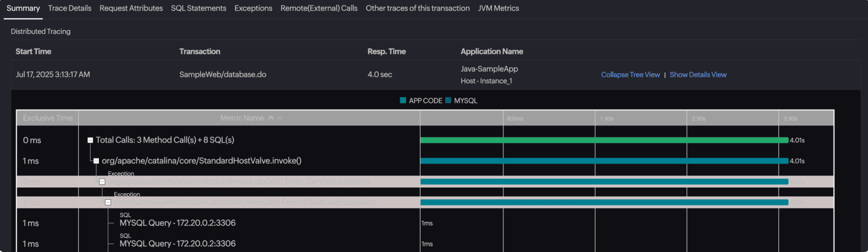Open the Exceptions tab
868x252 pixels.
click(x=253, y=8)
